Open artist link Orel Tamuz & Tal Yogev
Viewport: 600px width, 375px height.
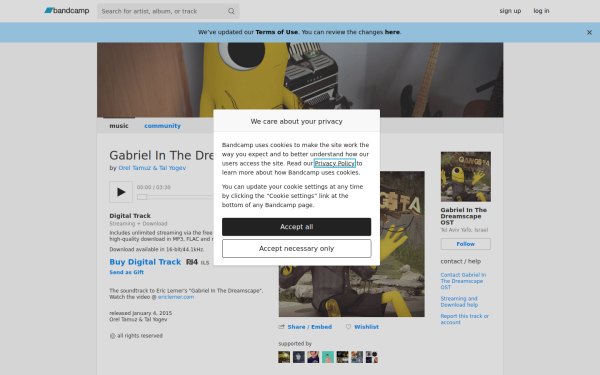[152, 168]
